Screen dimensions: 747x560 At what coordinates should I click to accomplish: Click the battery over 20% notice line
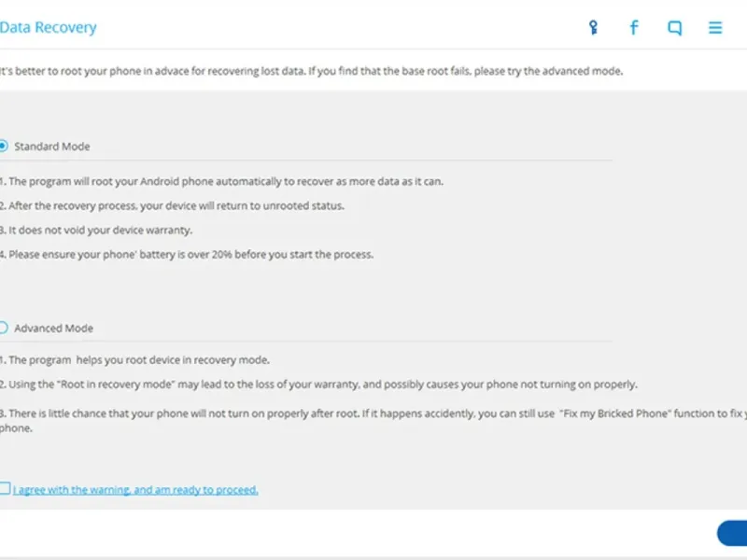point(187,254)
